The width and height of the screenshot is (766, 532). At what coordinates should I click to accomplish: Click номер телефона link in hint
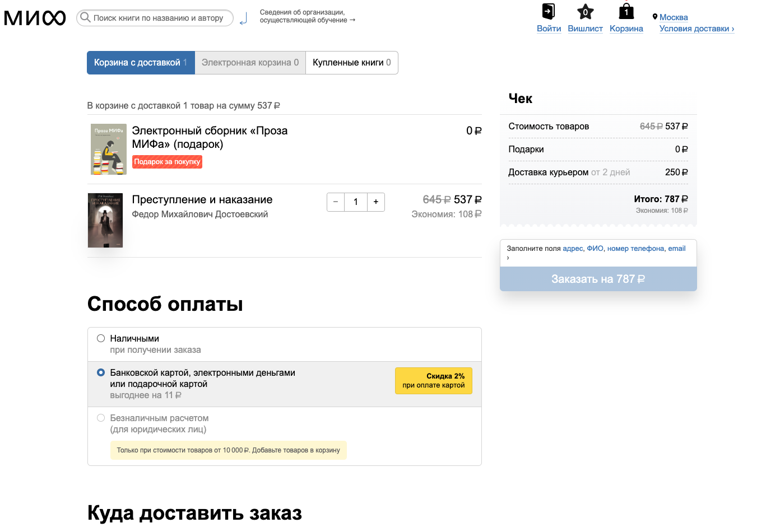click(635, 249)
